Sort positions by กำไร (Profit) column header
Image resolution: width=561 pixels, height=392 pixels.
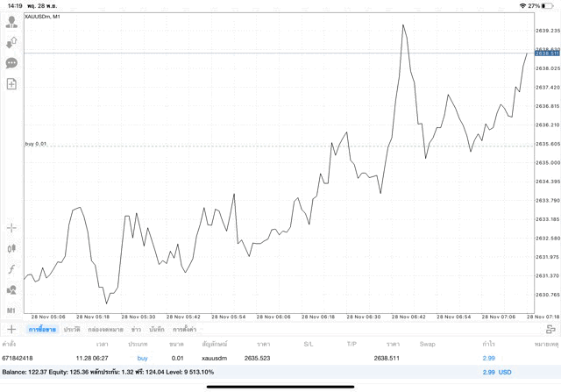click(486, 344)
